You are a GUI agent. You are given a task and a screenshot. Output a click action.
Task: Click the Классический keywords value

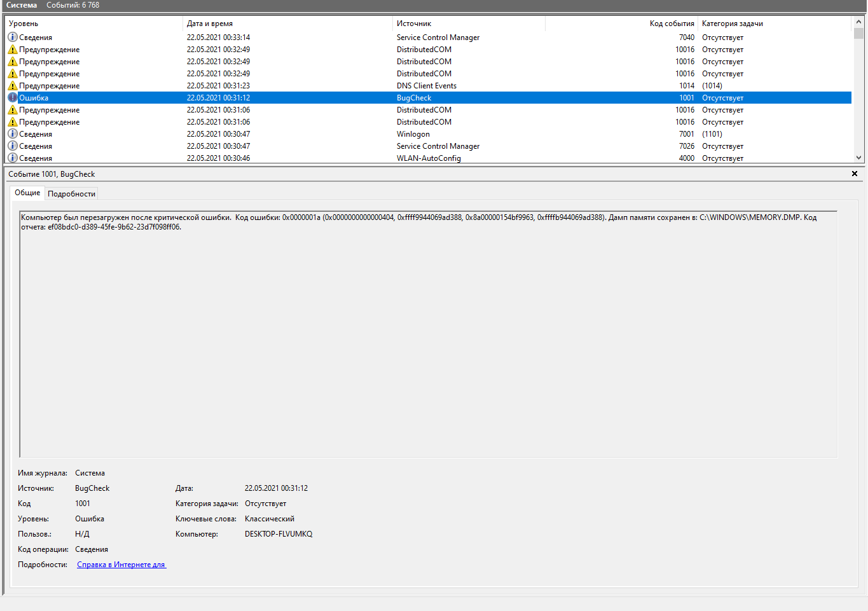(270, 519)
